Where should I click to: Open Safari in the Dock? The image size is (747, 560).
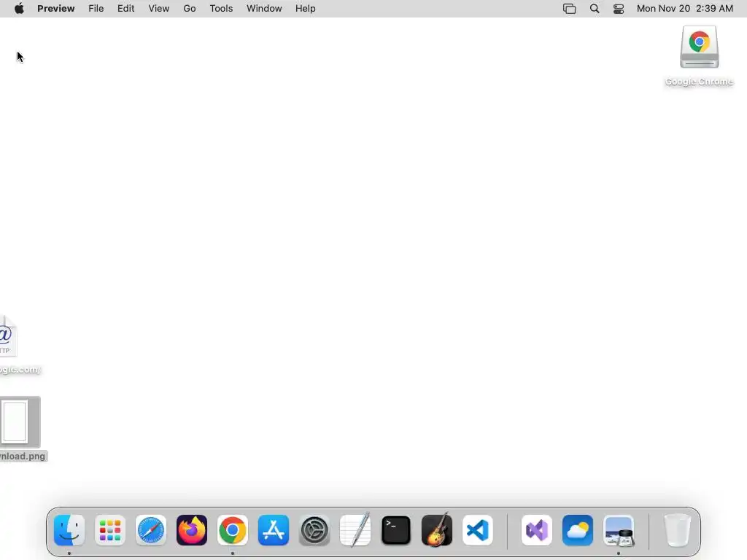tap(151, 530)
